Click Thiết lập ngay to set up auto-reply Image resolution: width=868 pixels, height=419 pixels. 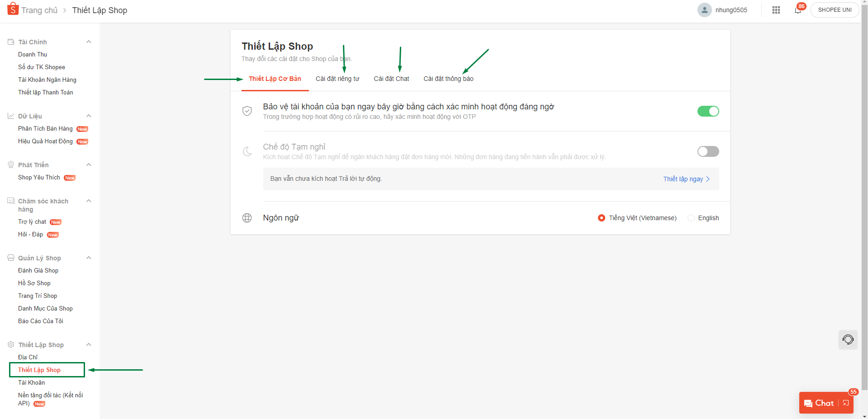tap(683, 179)
